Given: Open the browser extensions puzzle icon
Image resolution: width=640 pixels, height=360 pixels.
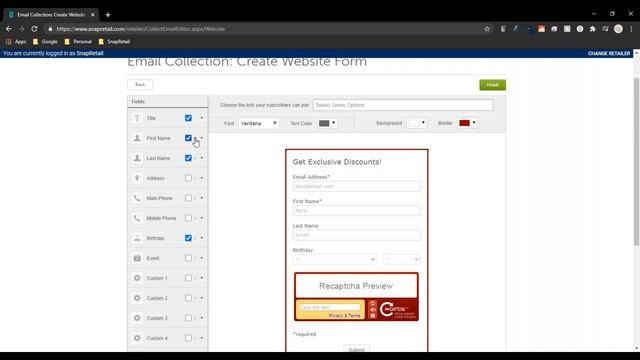Looking at the screenshot, I should tap(593, 29).
